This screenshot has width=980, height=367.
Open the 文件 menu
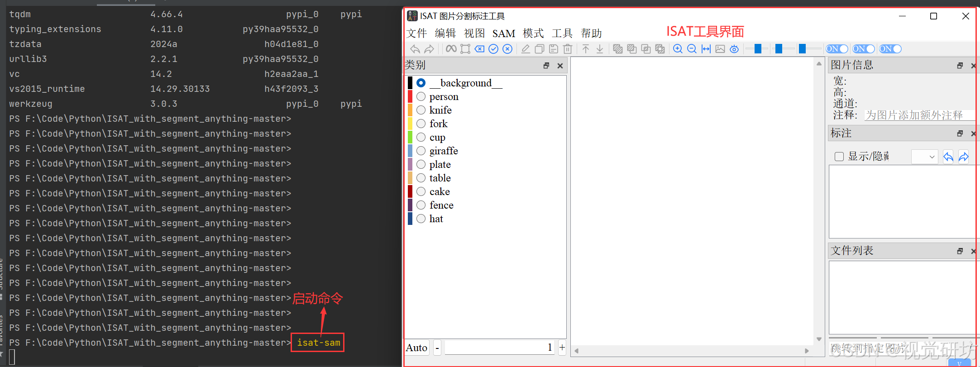coord(416,33)
